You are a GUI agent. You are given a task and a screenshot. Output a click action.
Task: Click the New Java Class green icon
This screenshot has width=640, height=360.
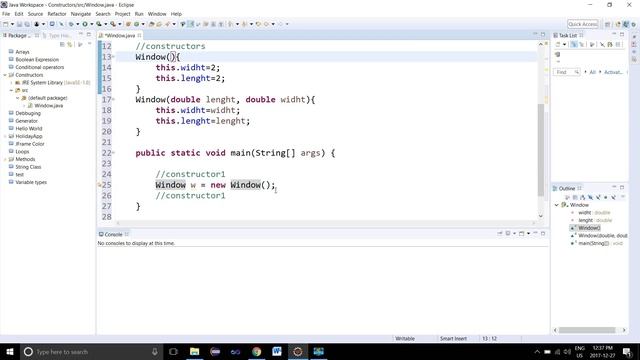click(136, 24)
